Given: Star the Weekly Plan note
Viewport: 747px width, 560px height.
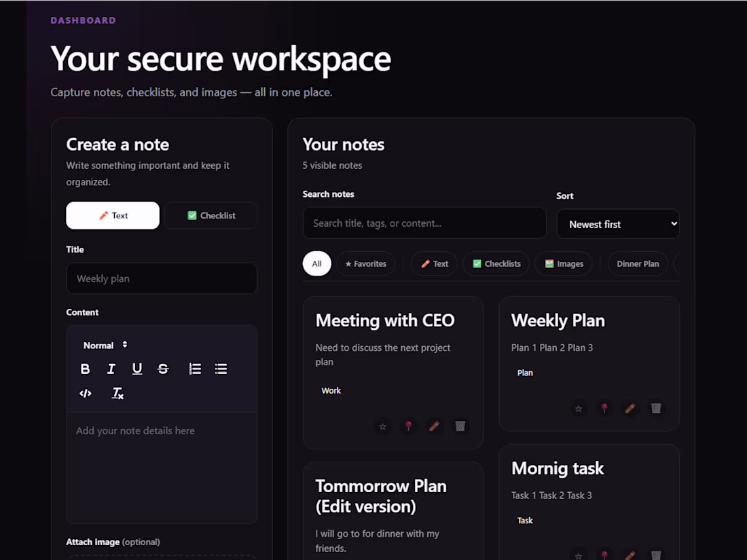Looking at the screenshot, I should 579,409.
